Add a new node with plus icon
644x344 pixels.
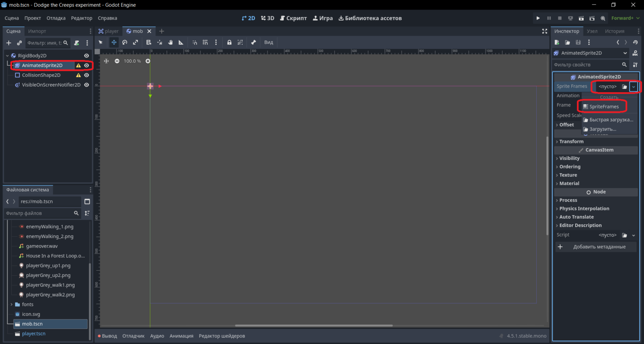(9, 43)
